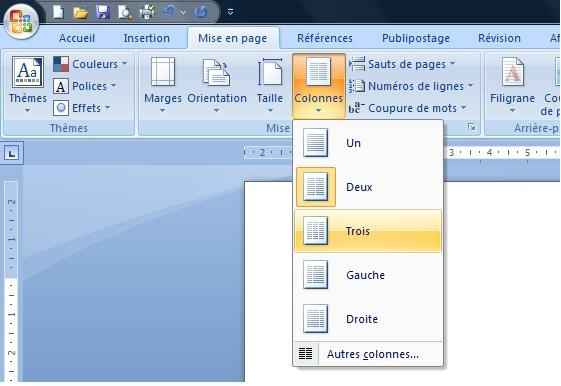Open Numéros de lignes menu

coord(411,86)
